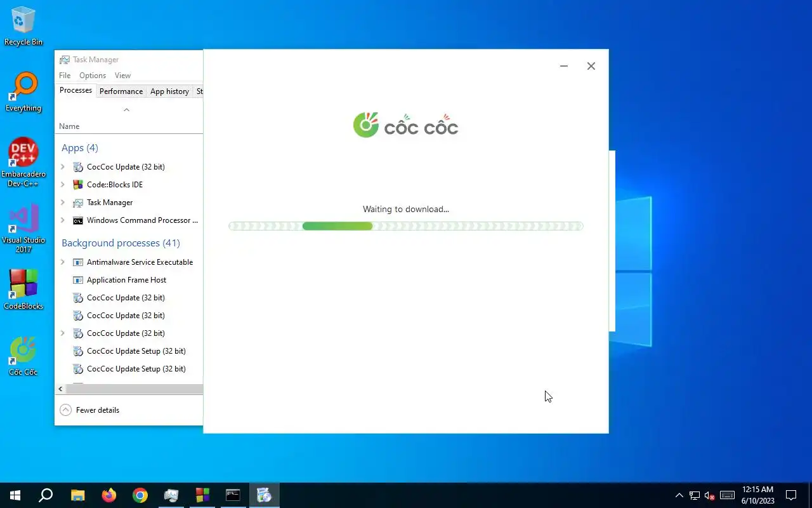Switch to Performance tab
This screenshot has width=812, height=508.
[x=121, y=91]
